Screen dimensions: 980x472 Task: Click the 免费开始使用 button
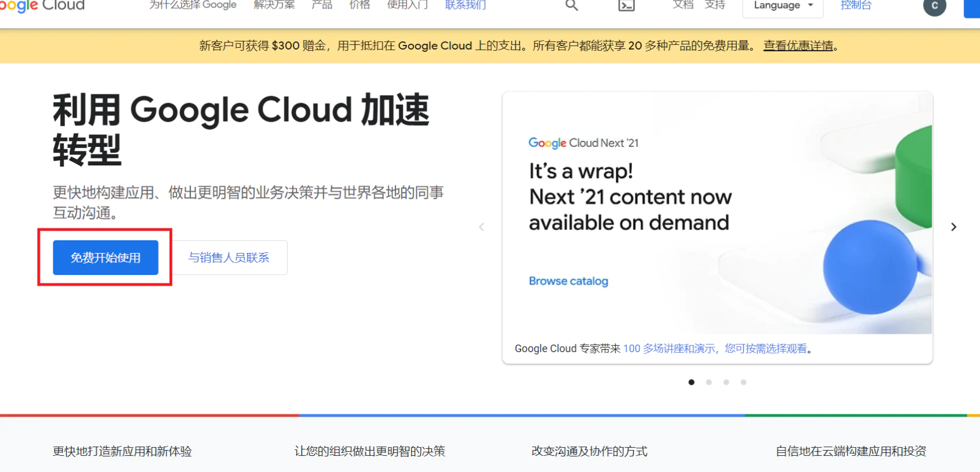105,258
